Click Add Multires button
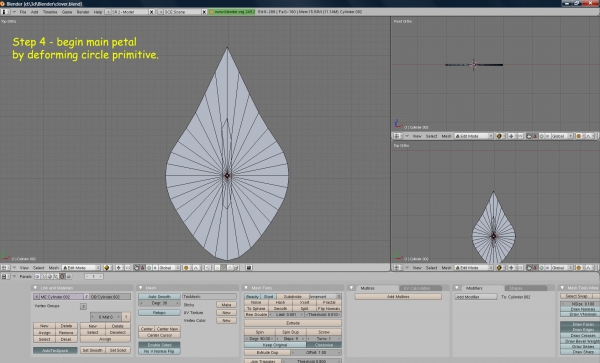The image size is (600, 363). (x=398, y=296)
